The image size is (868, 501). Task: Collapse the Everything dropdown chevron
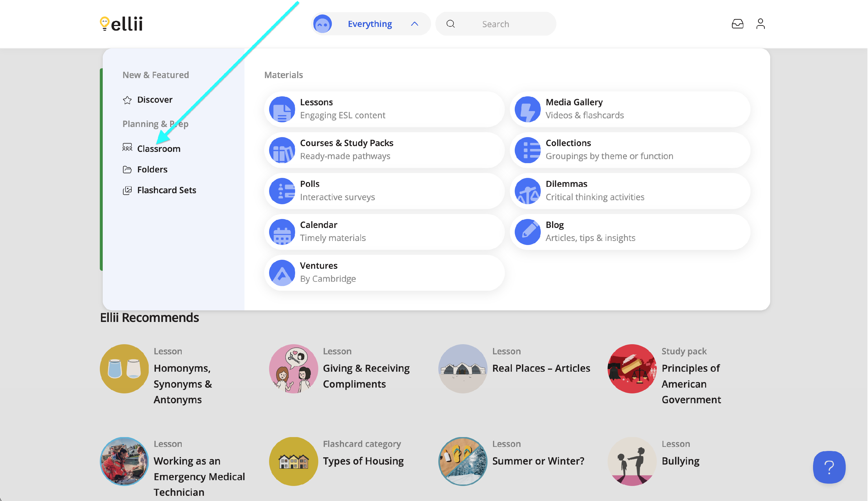[414, 24]
